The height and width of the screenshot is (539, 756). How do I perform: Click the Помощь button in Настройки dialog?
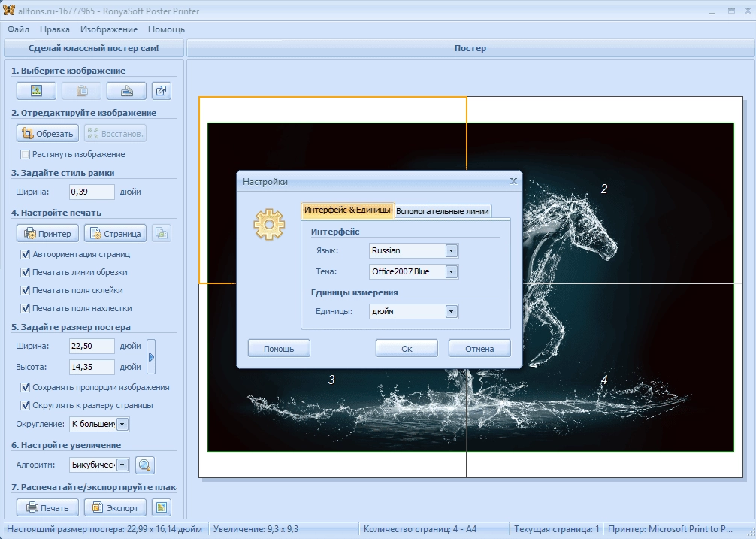click(279, 349)
